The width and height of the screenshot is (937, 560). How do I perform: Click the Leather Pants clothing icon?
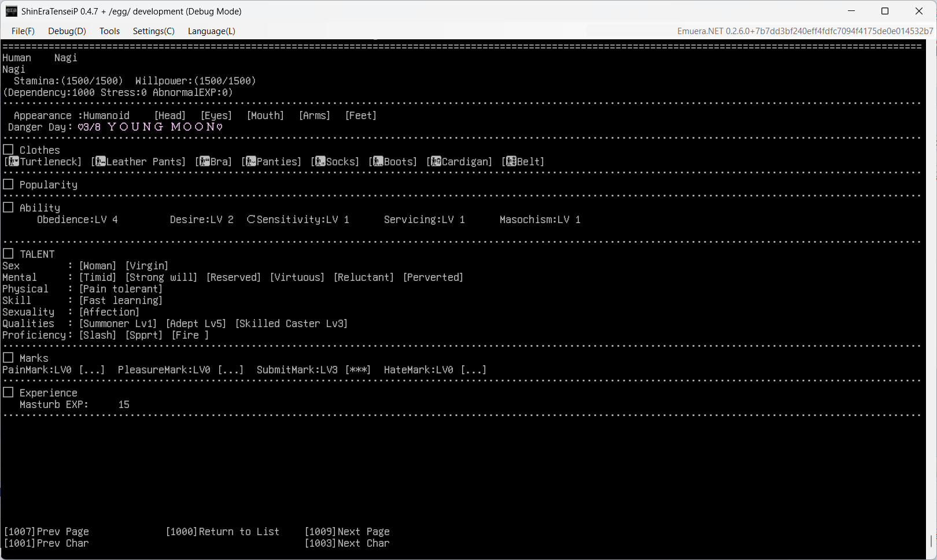pyautogui.click(x=101, y=161)
